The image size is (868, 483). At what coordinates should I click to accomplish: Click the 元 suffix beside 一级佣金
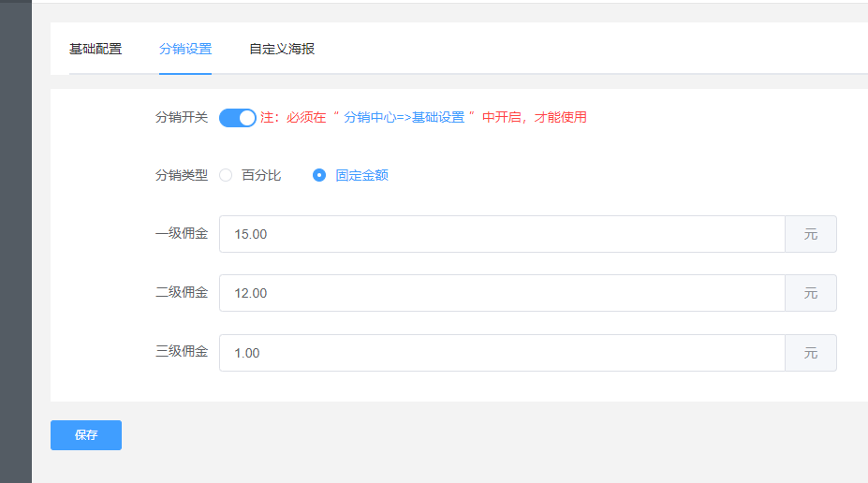(x=810, y=234)
